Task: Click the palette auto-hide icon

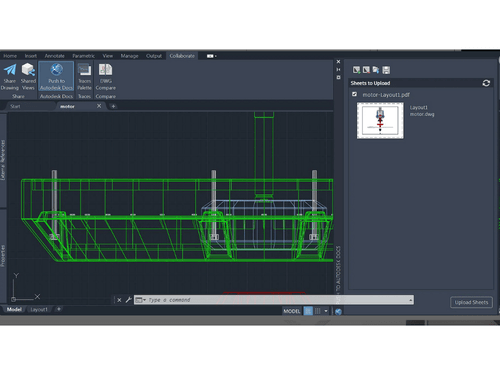Action: coord(338,69)
